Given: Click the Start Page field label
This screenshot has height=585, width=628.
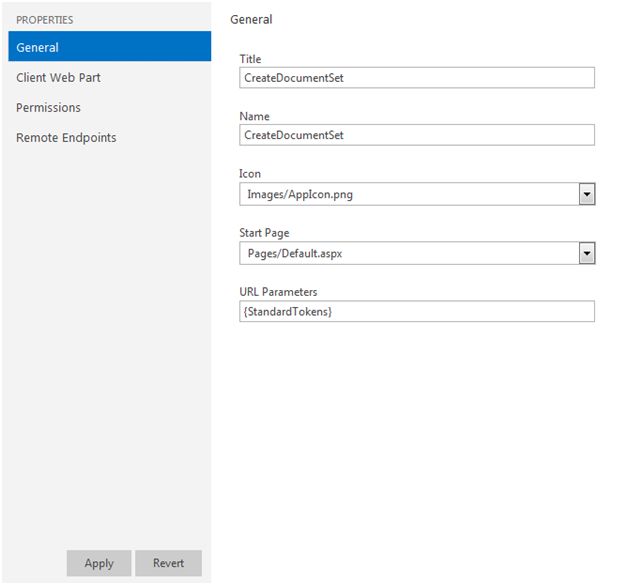Looking at the screenshot, I should (265, 233).
